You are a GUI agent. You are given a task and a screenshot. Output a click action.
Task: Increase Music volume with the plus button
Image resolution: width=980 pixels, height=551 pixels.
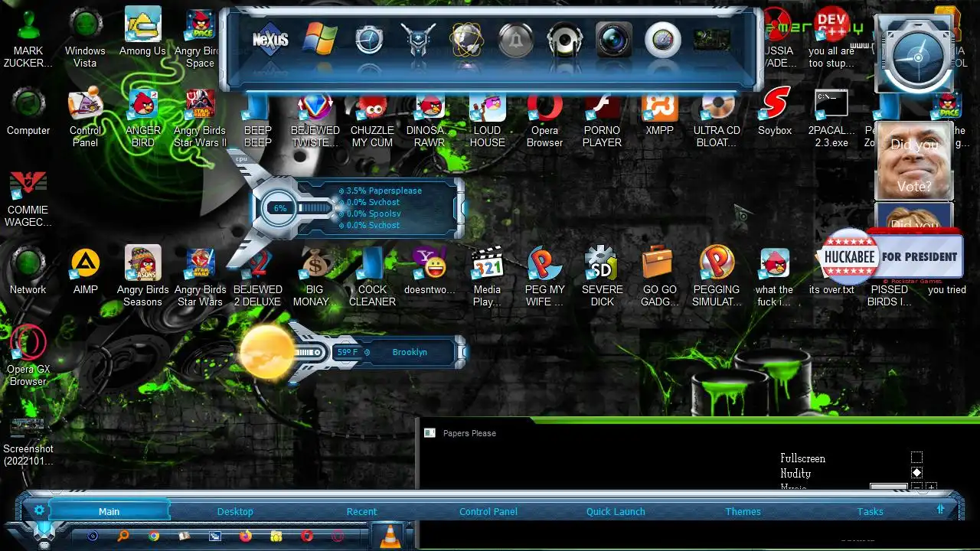pyautogui.click(x=931, y=487)
